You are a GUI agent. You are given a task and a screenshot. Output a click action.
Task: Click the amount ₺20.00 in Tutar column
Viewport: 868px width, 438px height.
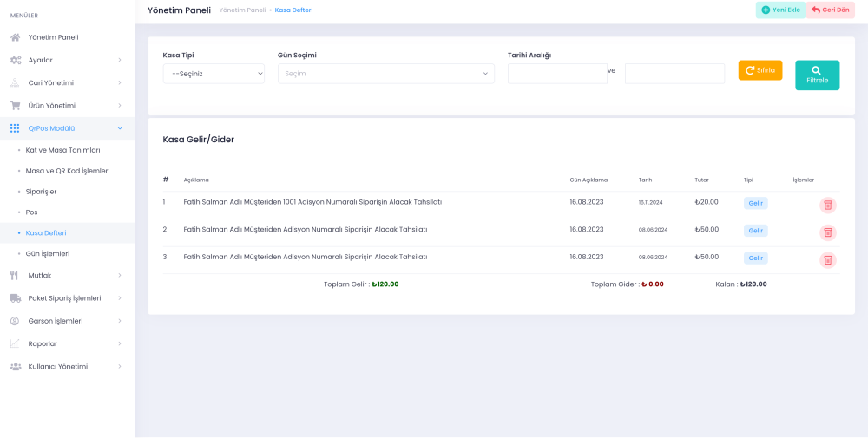pyautogui.click(x=707, y=202)
